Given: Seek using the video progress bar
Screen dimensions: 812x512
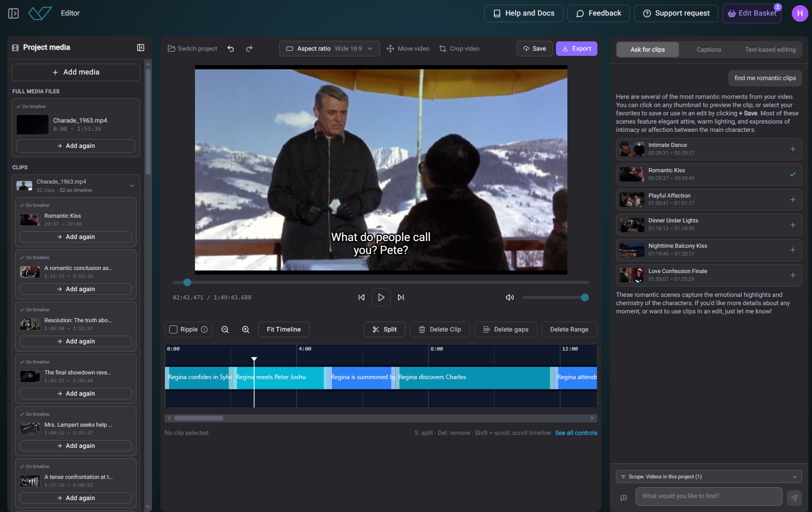Looking at the screenshot, I should point(381,282).
